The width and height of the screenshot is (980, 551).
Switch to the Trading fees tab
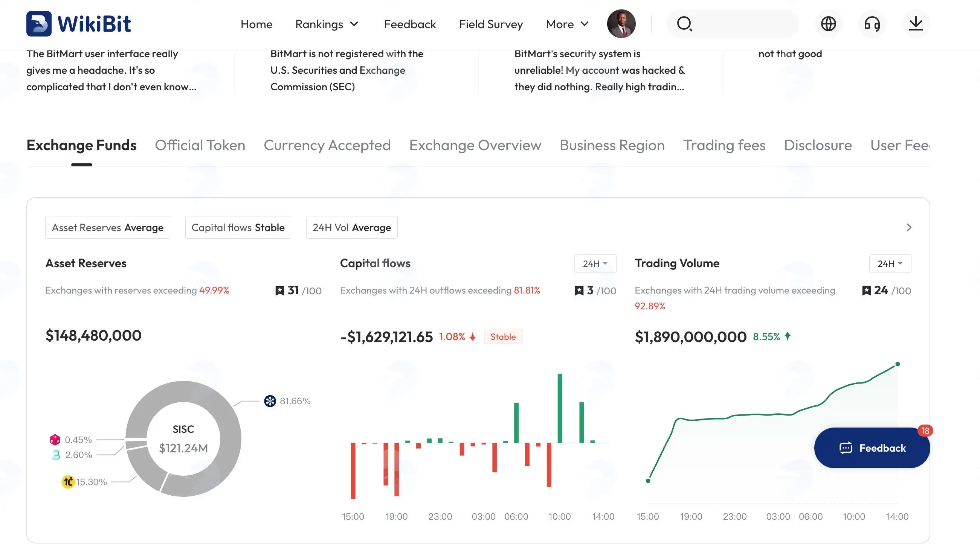pos(724,145)
